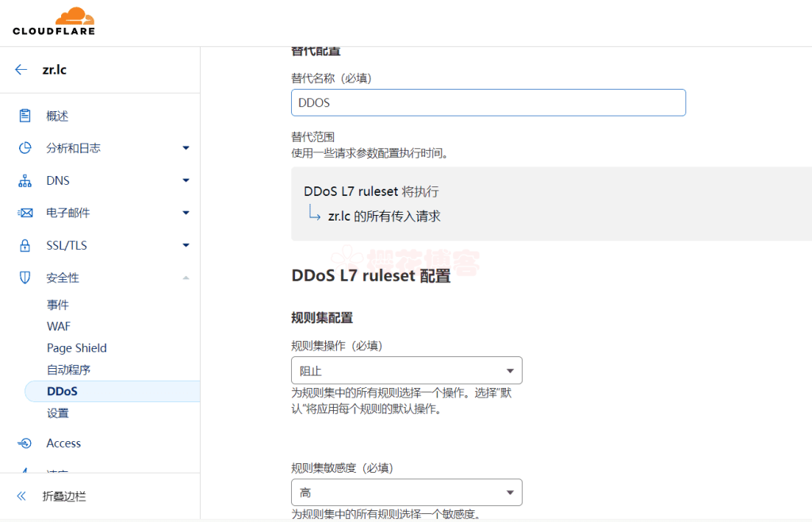812x522 pixels.
Task: Click the 电子邮件 email icon
Action: [x=25, y=212]
